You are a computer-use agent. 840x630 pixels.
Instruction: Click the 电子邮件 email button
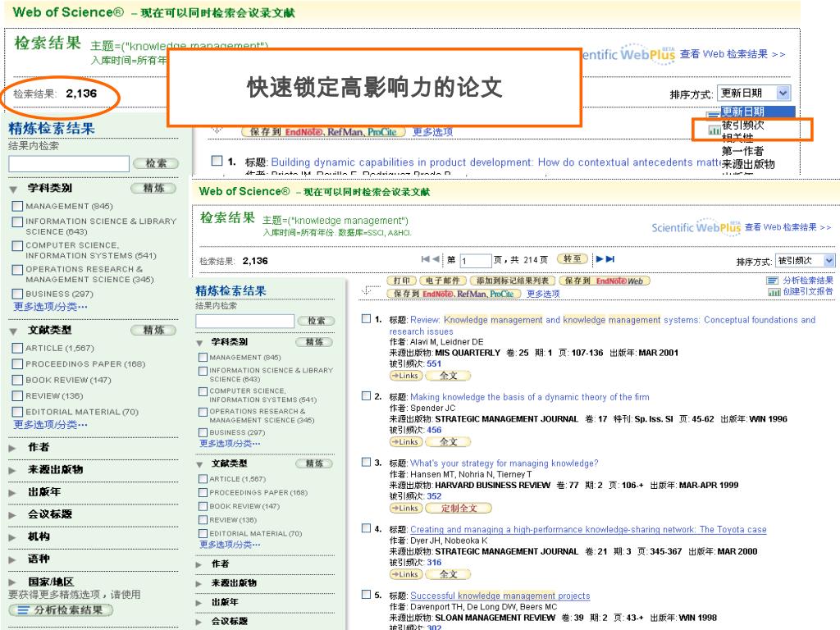[x=443, y=281]
